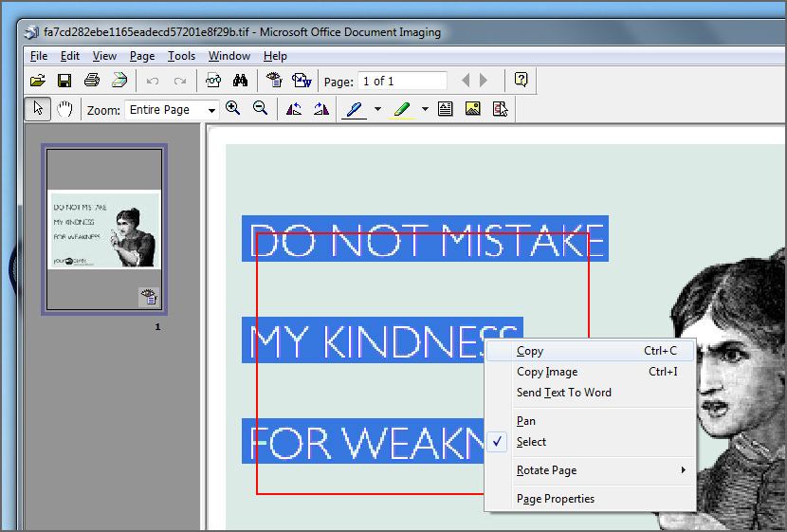Click the Redo arrow icon

pyautogui.click(x=180, y=81)
